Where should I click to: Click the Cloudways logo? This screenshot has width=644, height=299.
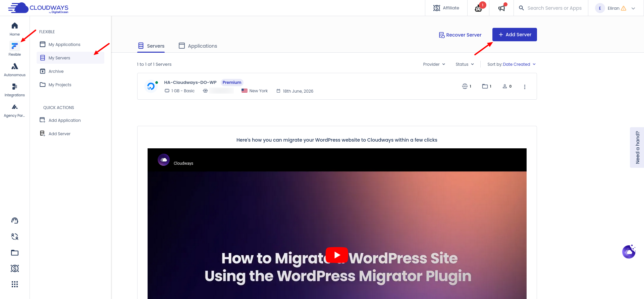point(38,8)
